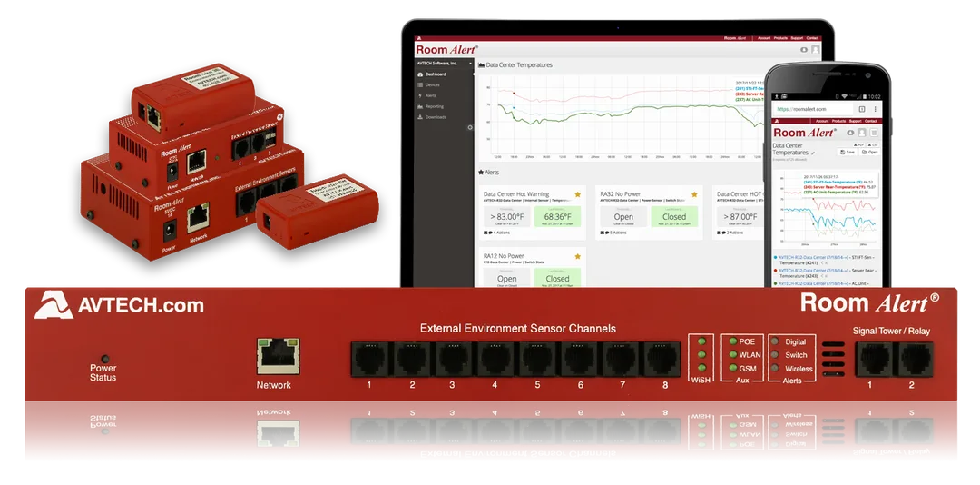Tap the Room Alert logo on the phone page

click(x=805, y=133)
